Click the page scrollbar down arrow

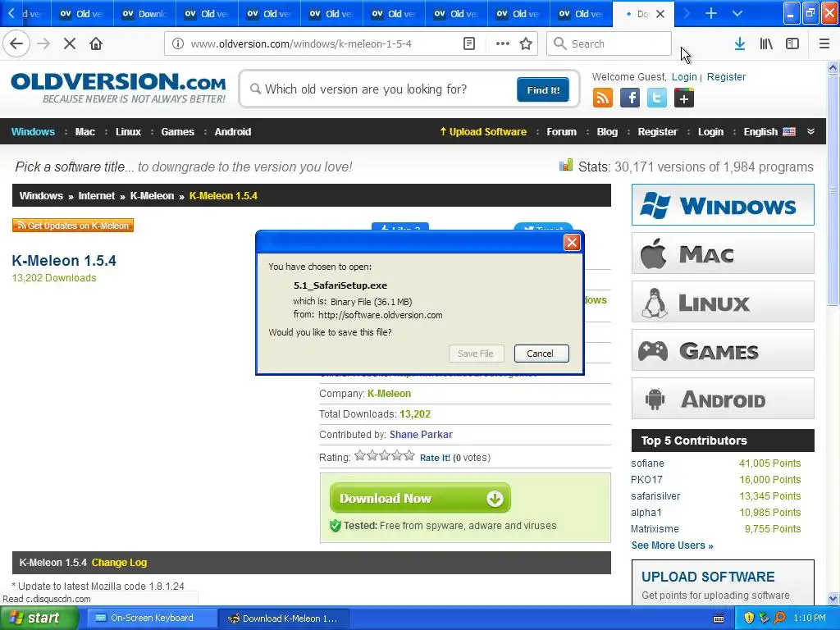(x=833, y=598)
